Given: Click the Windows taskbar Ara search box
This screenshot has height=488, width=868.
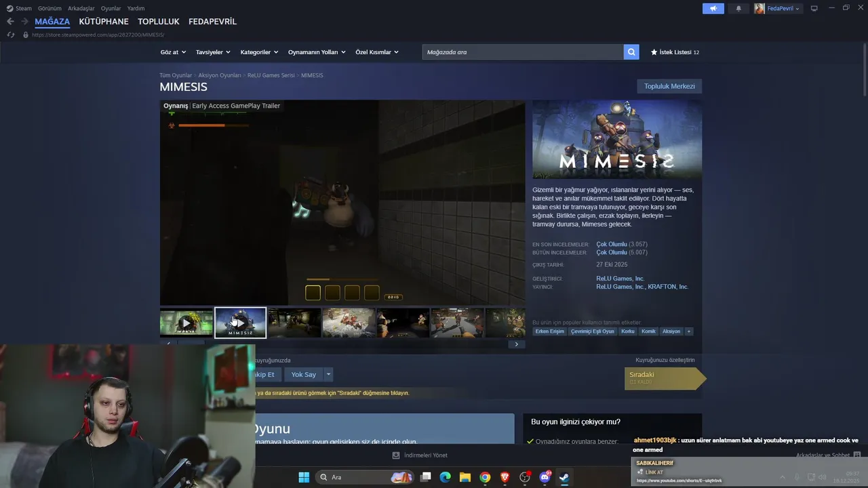Looking at the screenshot, I should 365,477.
